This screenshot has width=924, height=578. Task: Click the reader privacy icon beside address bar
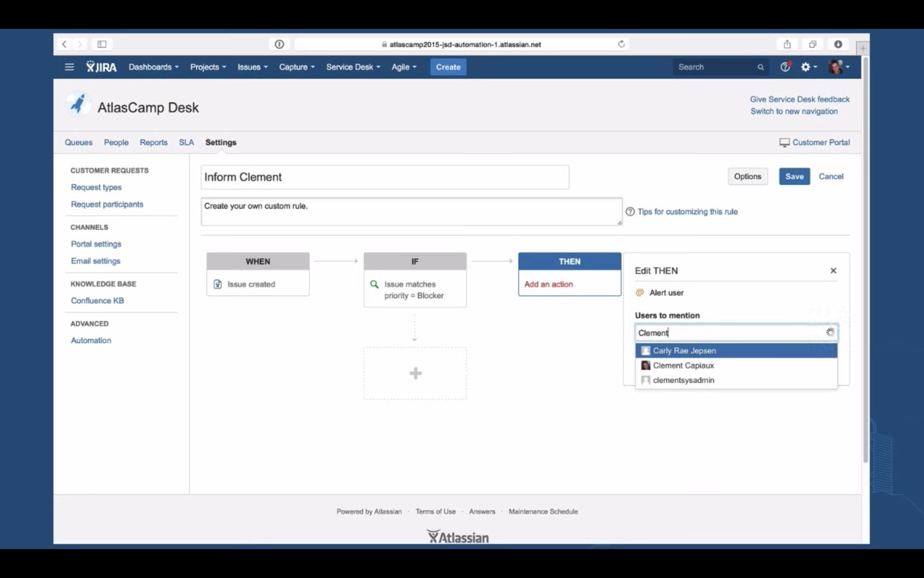279,44
